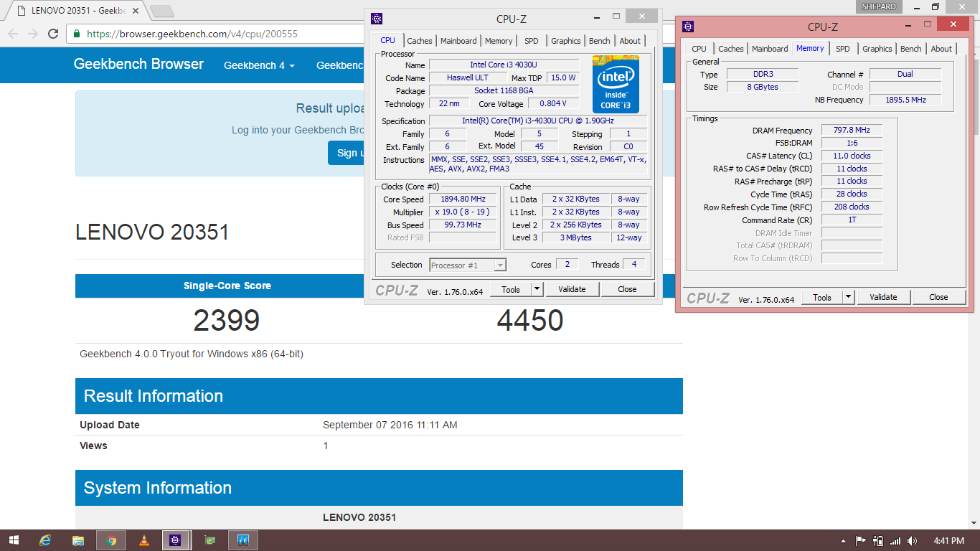Image resolution: width=980 pixels, height=551 pixels.
Task: Click the NB Frequency 1895.5 MHz value
Action: tap(905, 100)
